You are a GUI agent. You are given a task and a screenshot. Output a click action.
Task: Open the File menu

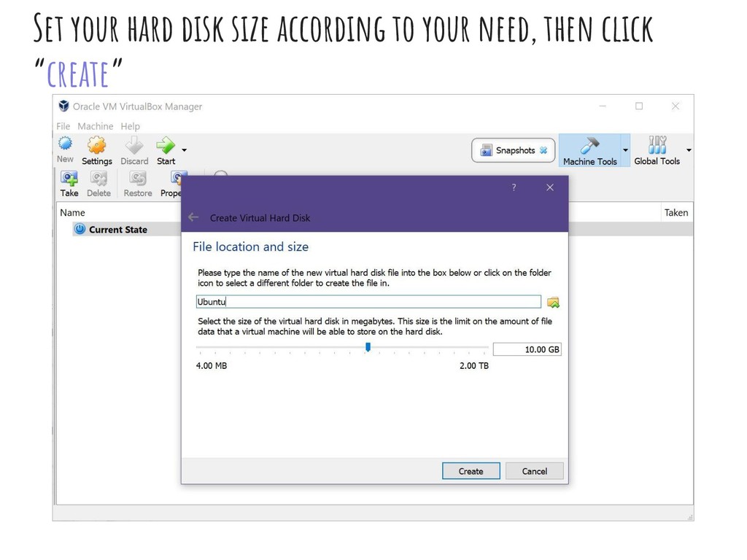[63, 126]
